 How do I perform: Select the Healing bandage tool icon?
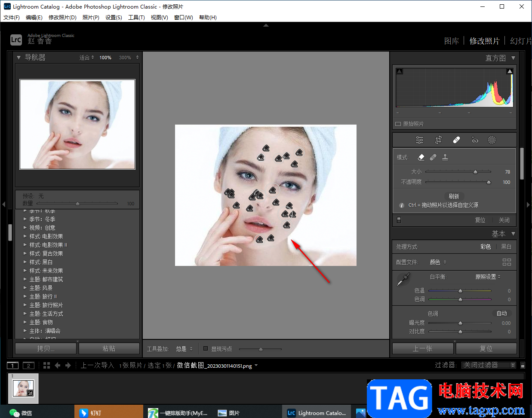[x=456, y=140]
